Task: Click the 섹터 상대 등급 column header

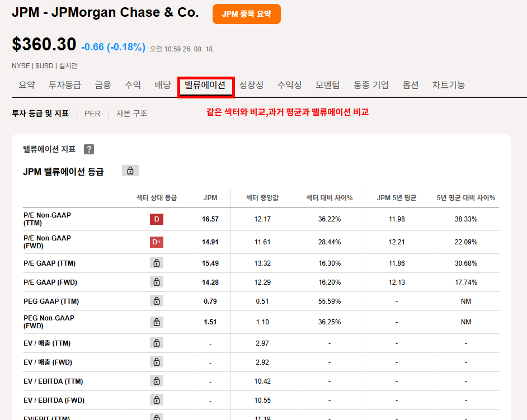Action: (157, 198)
